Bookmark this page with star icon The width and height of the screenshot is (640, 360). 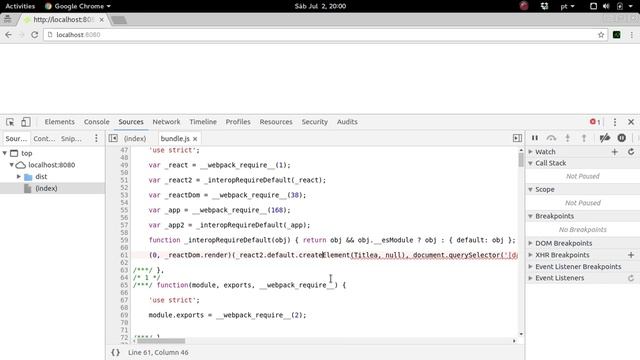coord(601,35)
